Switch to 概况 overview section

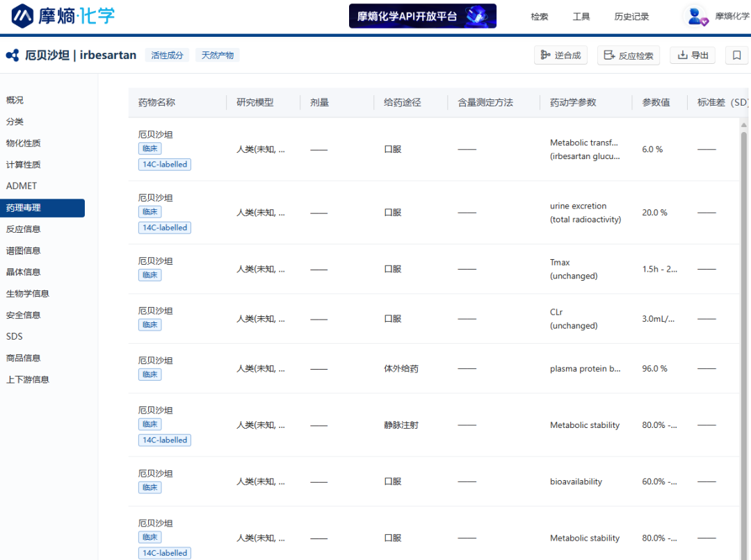[15, 100]
